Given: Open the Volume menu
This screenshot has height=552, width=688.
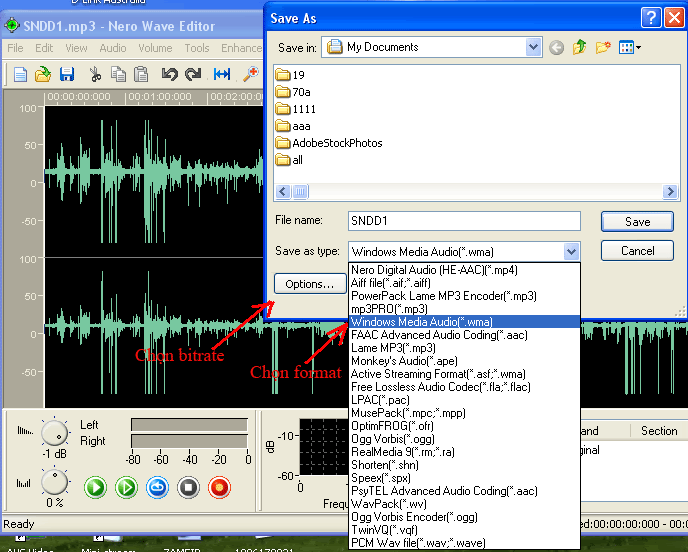Looking at the screenshot, I should (x=155, y=48).
